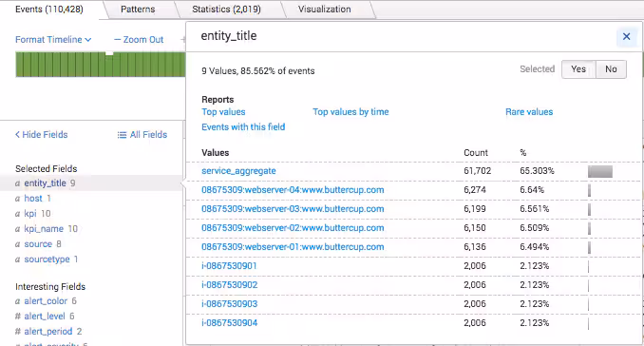The height and width of the screenshot is (346, 644).
Task: Select webserver-04 entity value
Action: [x=293, y=190]
